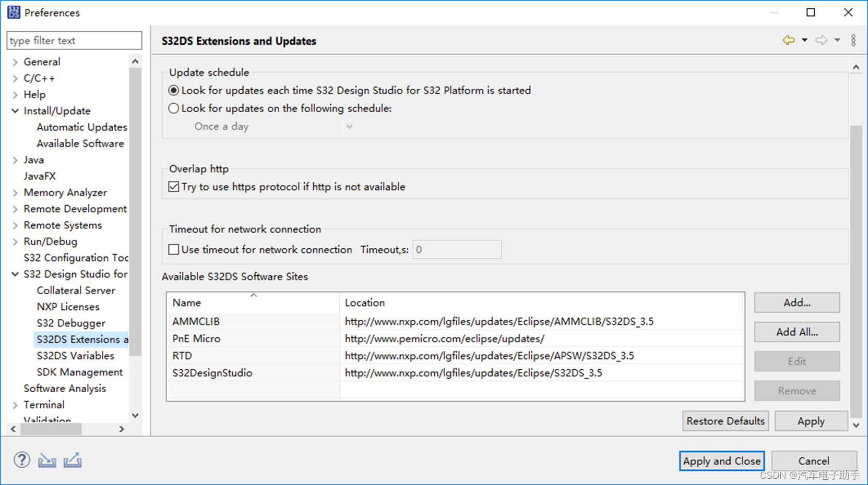Select Automatic Updates in the tree
868x485 pixels.
coord(82,127)
